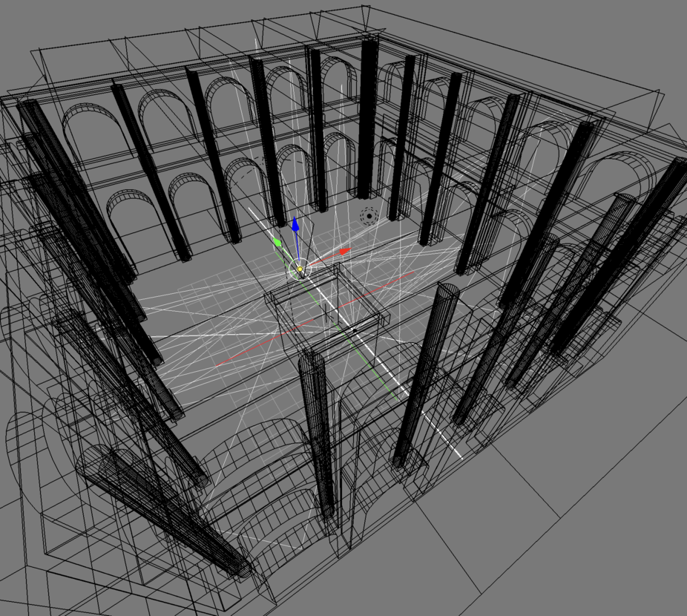Screen dimensions: 687x616
Task: Click the end cap of the bottom-left column
Action: (239, 569)
